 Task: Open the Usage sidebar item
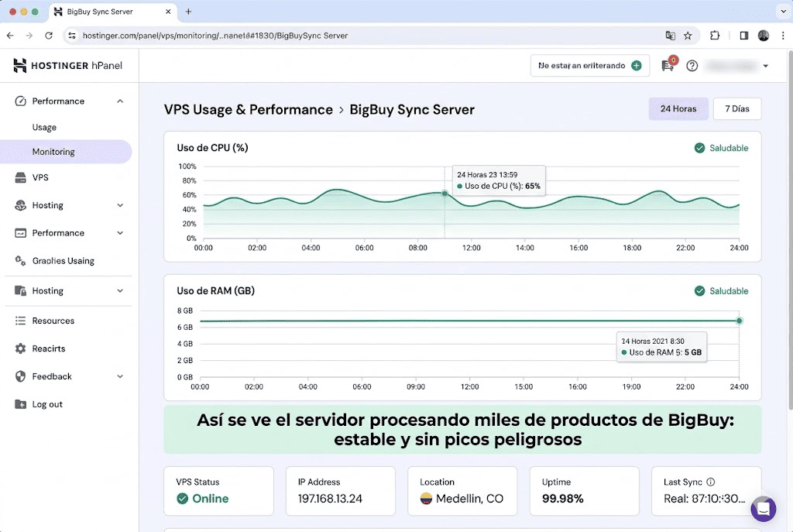[x=44, y=128]
